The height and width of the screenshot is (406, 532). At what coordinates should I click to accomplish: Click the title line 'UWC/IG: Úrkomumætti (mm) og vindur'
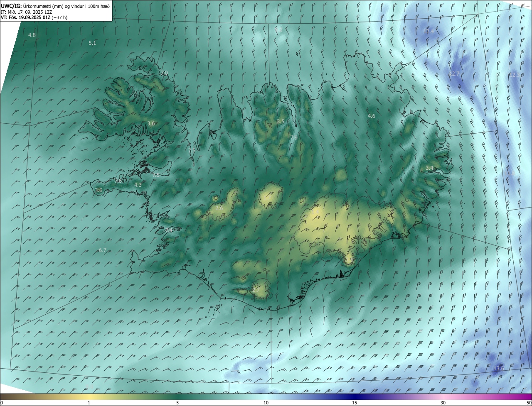click(x=55, y=6)
